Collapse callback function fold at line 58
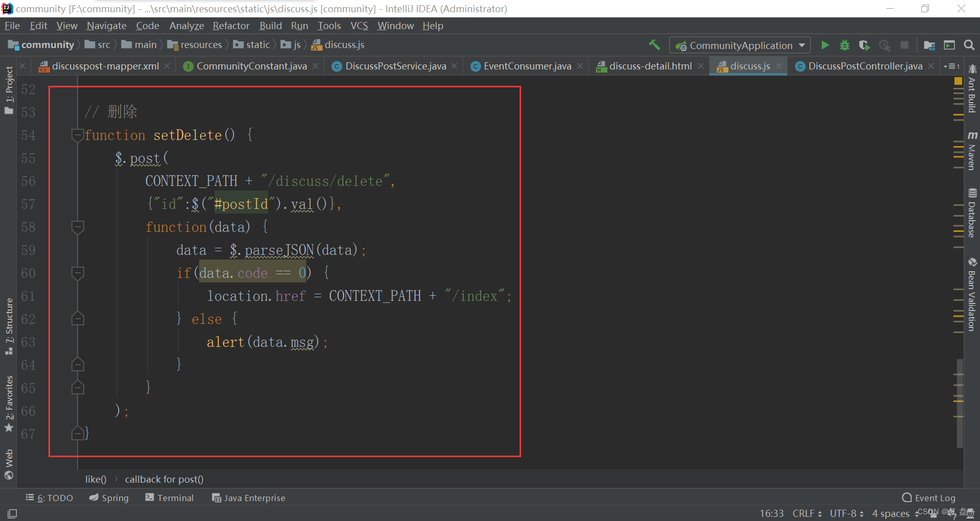The height and width of the screenshot is (521, 980). 78,227
